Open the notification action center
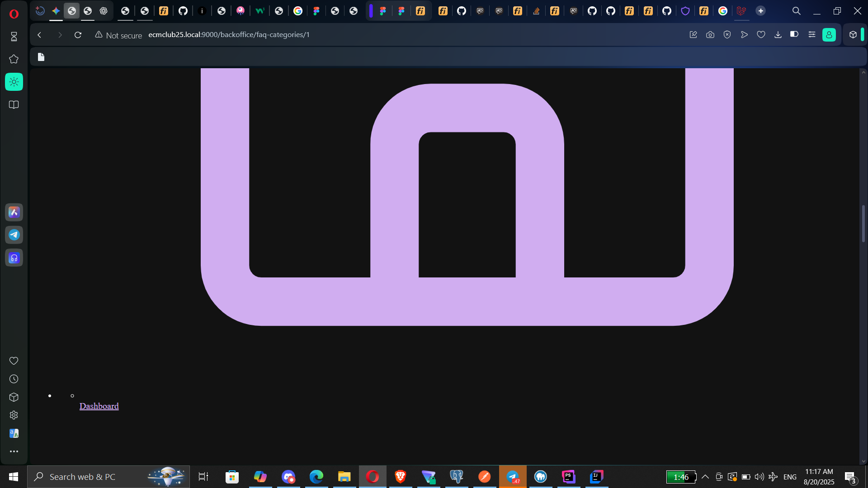The width and height of the screenshot is (868, 488). [x=850, y=477]
